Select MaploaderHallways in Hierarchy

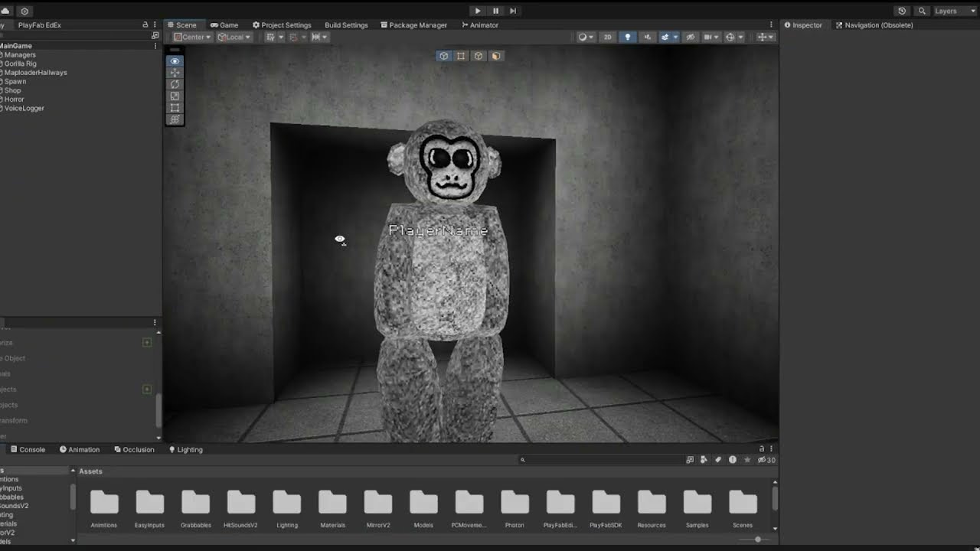[x=35, y=73]
